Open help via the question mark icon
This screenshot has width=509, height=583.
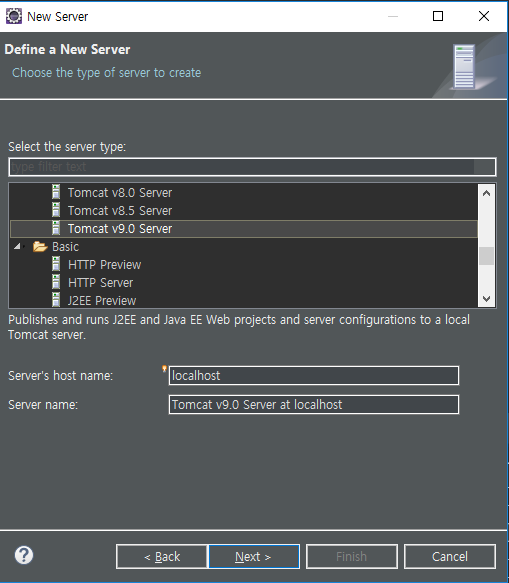click(24, 555)
